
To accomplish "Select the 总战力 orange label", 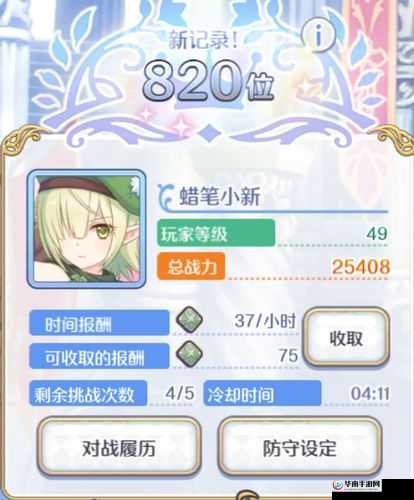I will [191, 266].
